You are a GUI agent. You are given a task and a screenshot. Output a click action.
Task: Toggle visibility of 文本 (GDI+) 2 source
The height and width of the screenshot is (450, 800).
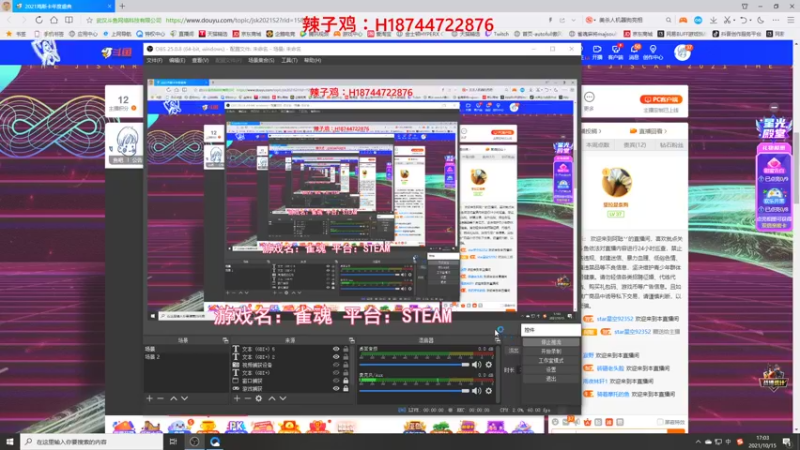point(336,357)
